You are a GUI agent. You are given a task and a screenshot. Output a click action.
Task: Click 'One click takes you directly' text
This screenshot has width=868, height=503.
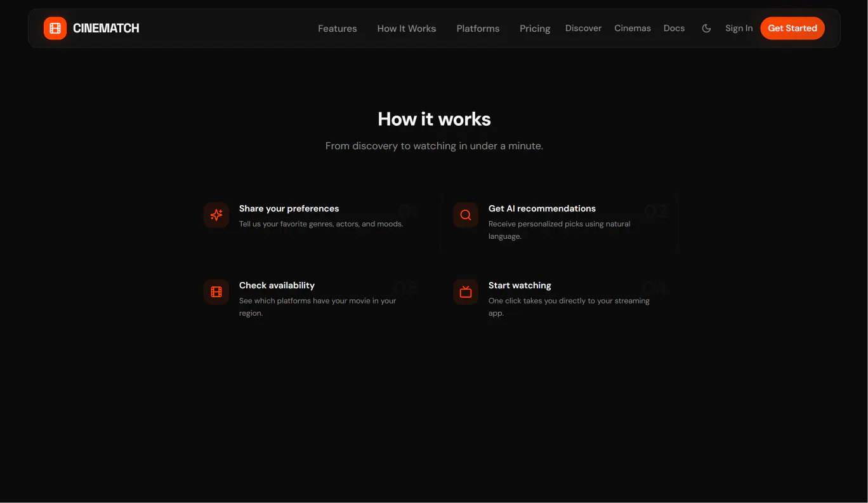[x=569, y=307]
